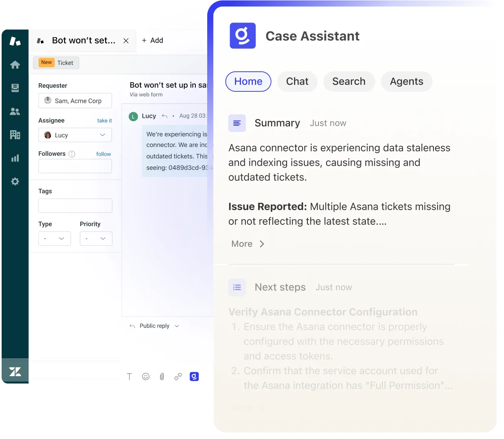The height and width of the screenshot is (439, 504).
Task: Open Customers people icon in sidebar
Action: pos(15,111)
